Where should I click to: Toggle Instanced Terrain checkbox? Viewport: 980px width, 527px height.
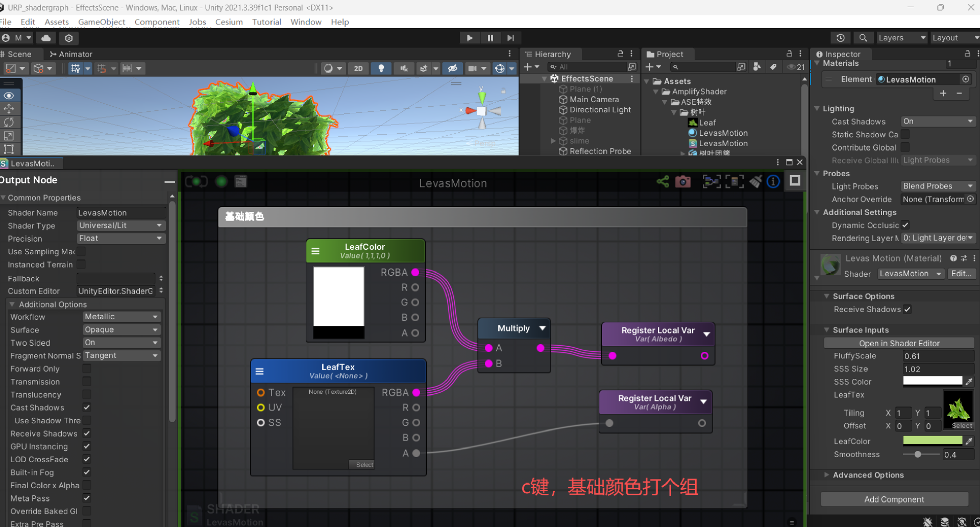(x=81, y=265)
